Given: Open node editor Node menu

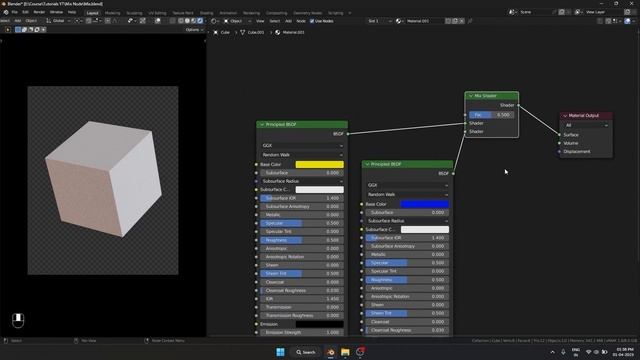Looking at the screenshot, I should 301,21.
